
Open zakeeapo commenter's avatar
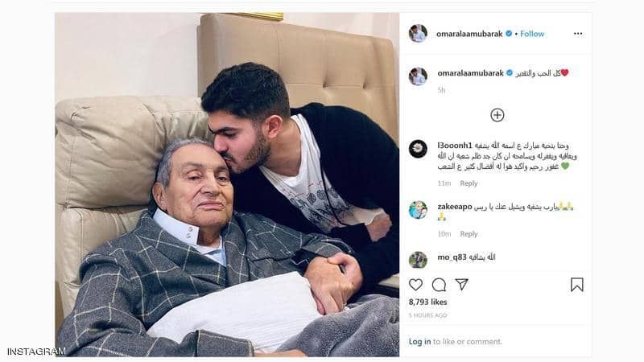tap(418, 210)
